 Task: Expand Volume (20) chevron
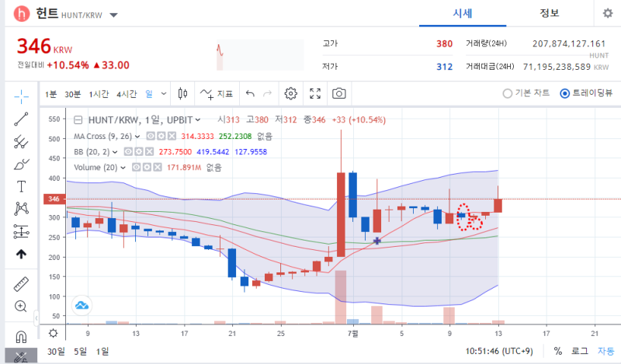coord(123,168)
